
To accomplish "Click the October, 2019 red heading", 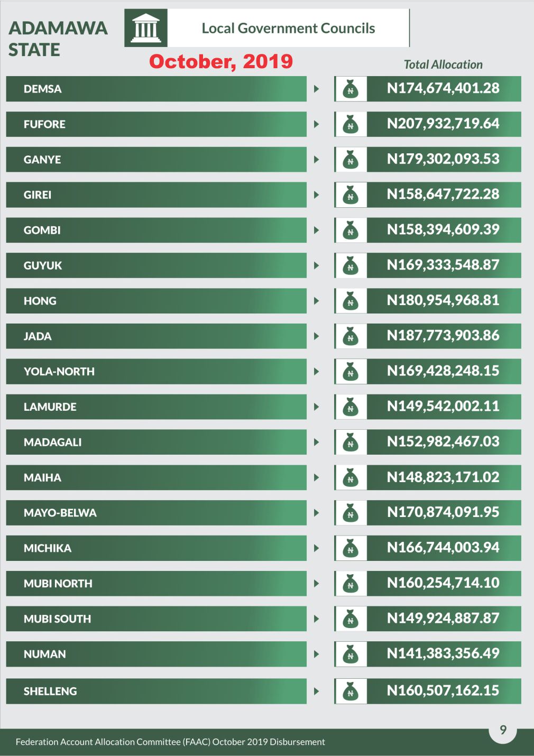I will tap(221, 61).
